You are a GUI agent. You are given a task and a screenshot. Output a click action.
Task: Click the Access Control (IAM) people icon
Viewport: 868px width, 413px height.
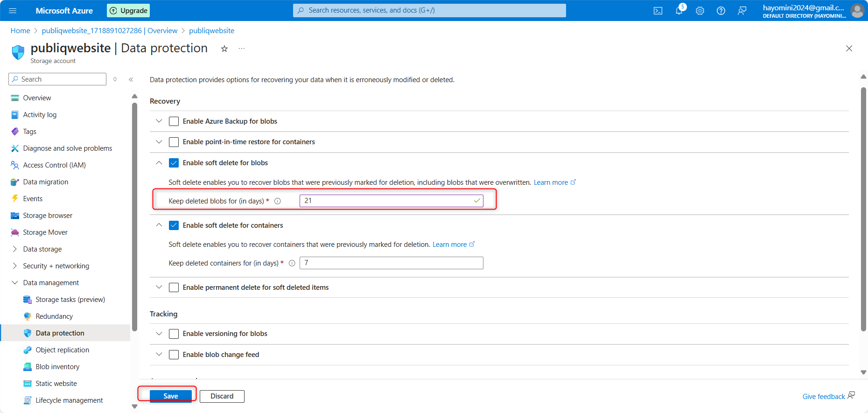(15, 165)
